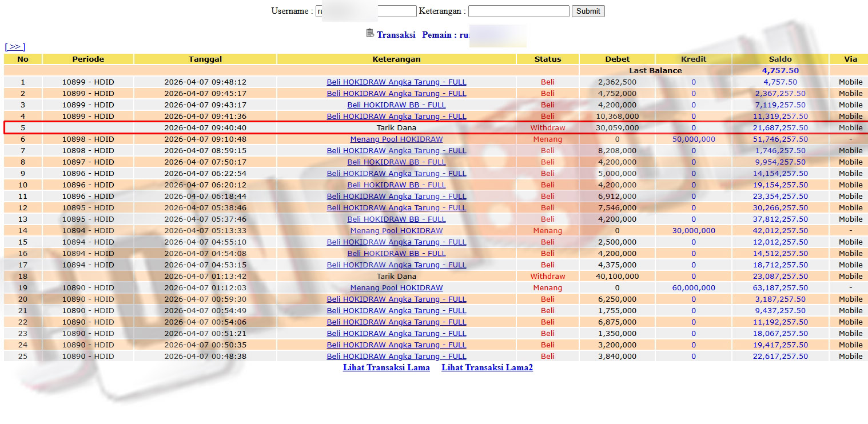Open Menang Pool HOKIDRAW link in row 19
This screenshot has height=424, width=868.
(396, 287)
